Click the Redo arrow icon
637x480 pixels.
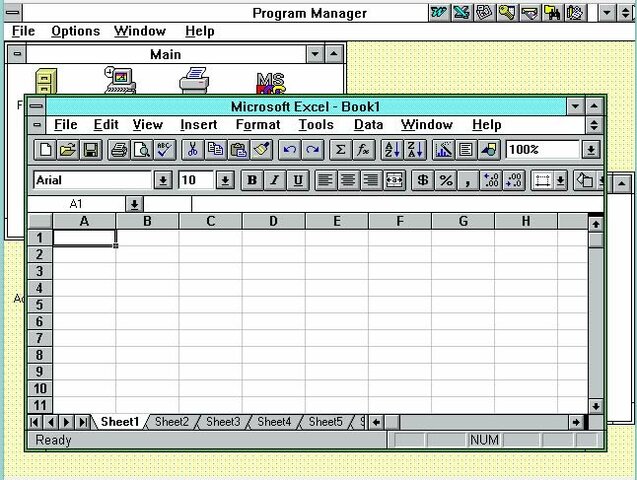tap(312, 150)
